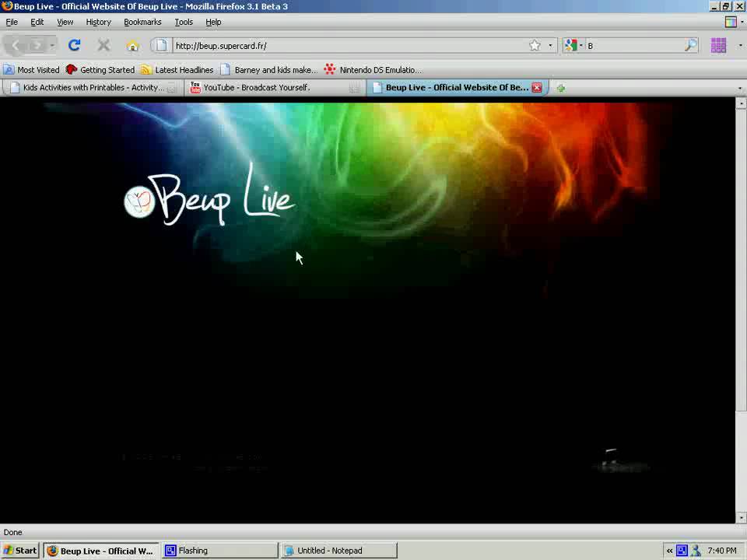Open the Nintendo DS Emulation bookmark
This screenshot has height=560, width=747.
pyautogui.click(x=373, y=70)
